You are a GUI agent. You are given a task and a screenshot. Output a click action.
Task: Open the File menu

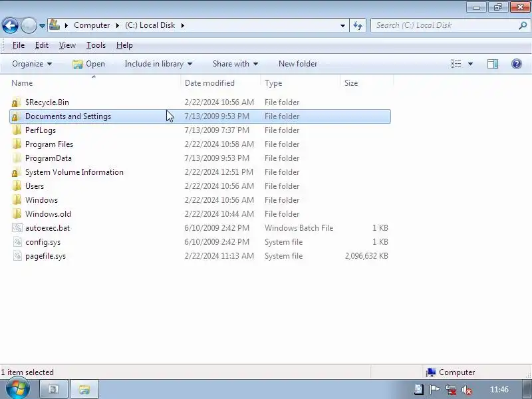[x=19, y=45]
